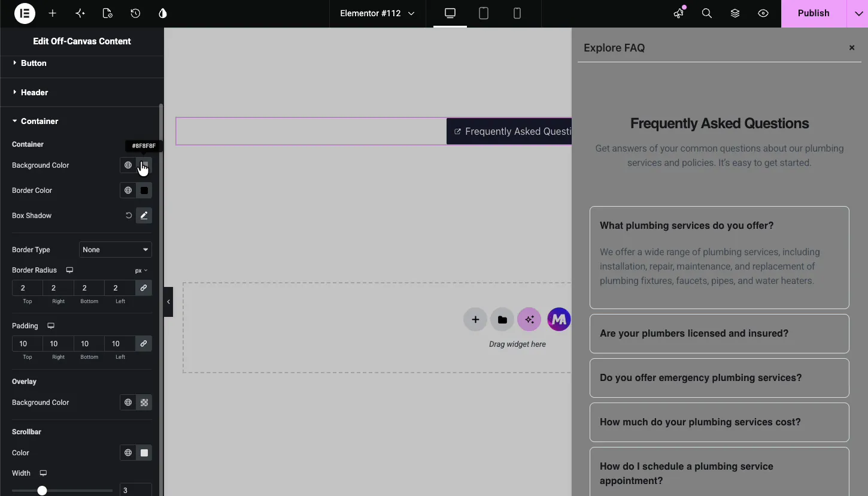Open Site Settings sparkle icon in top bar
The image size is (868, 496).
80,13
